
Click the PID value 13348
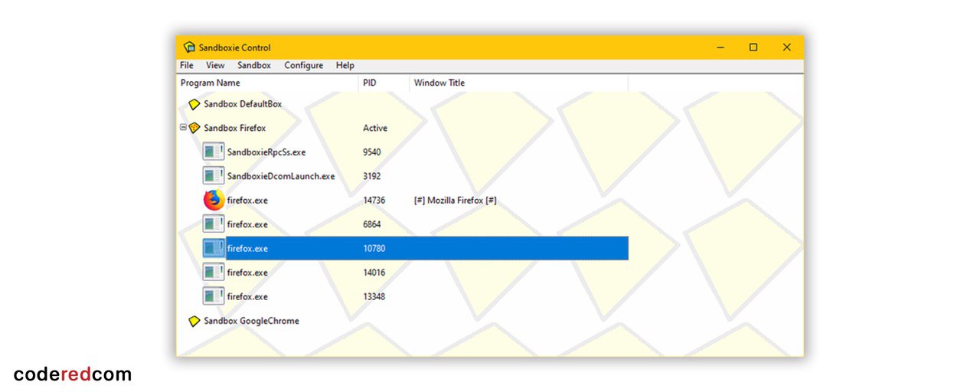(x=374, y=296)
